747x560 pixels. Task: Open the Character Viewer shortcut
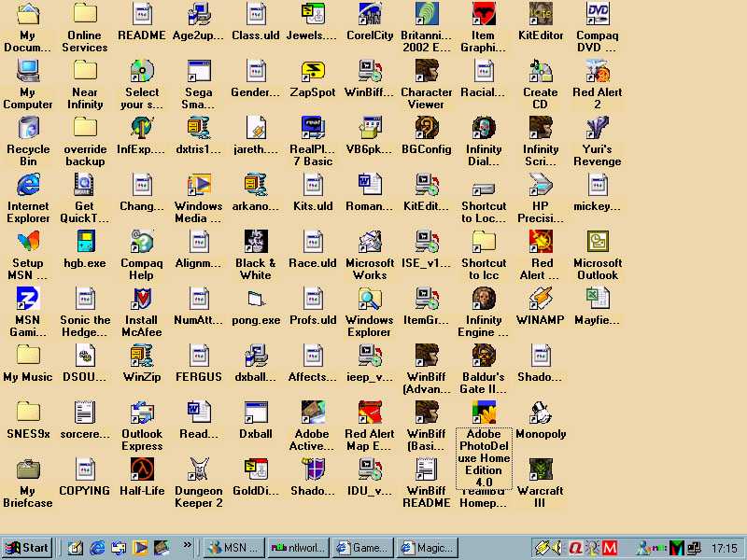click(427, 71)
